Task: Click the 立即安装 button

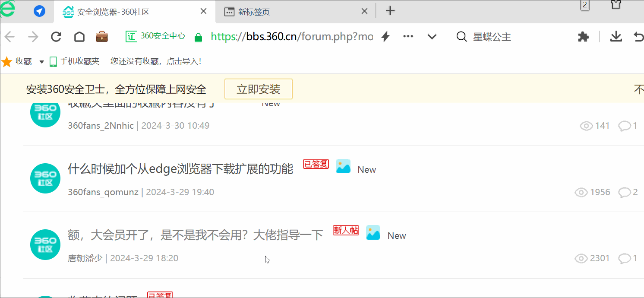Action: click(259, 89)
